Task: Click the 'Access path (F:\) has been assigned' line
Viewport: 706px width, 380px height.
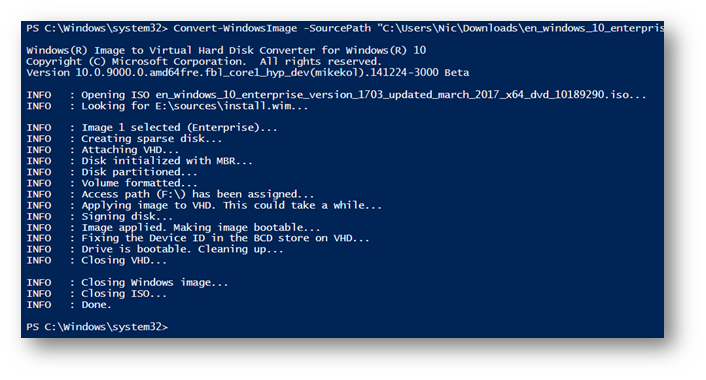Action: pyautogui.click(x=170, y=195)
